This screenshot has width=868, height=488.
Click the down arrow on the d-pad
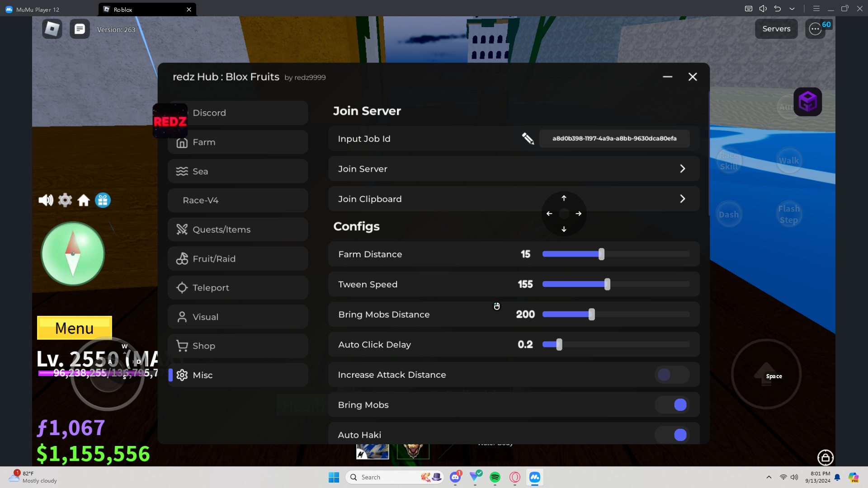point(564,229)
